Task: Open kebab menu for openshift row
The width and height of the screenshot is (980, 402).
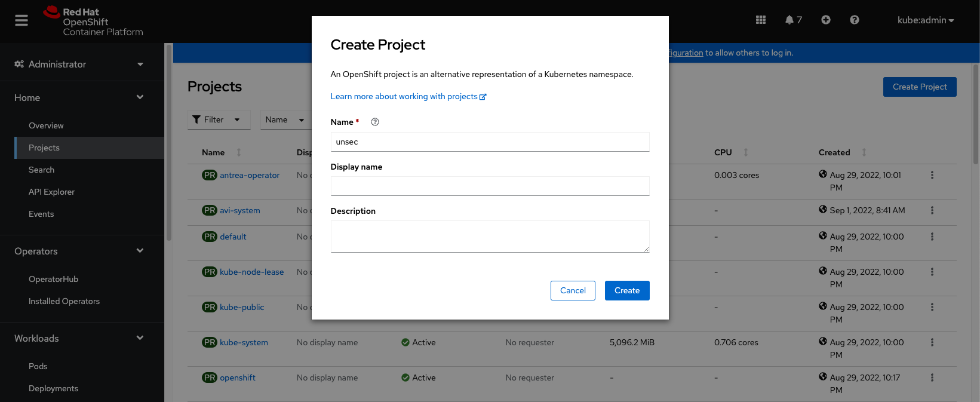Action: click(x=932, y=378)
